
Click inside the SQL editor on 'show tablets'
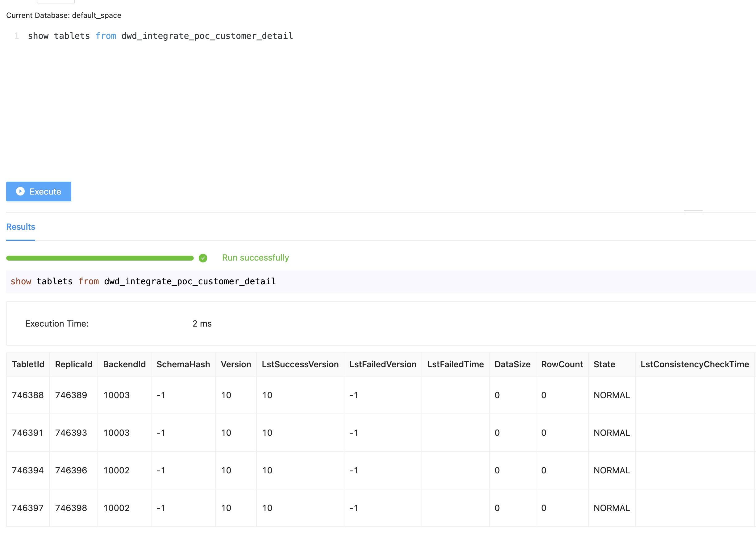tap(59, 36)
